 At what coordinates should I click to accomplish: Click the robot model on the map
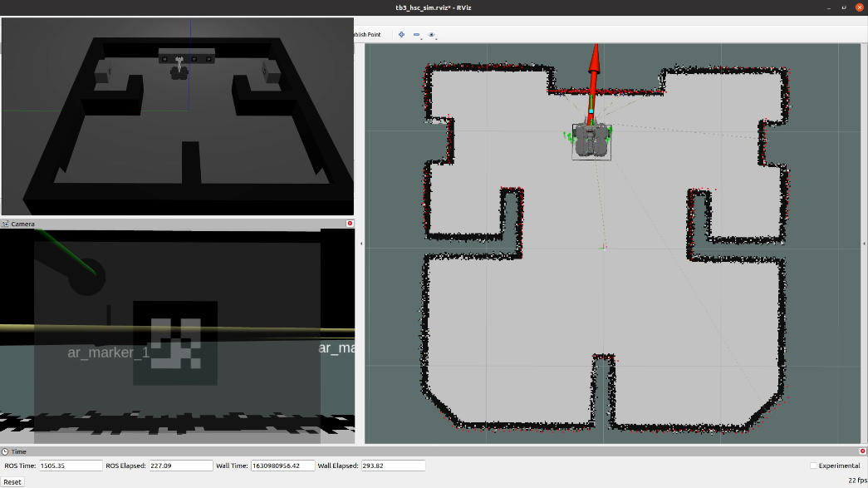(591, 141)
